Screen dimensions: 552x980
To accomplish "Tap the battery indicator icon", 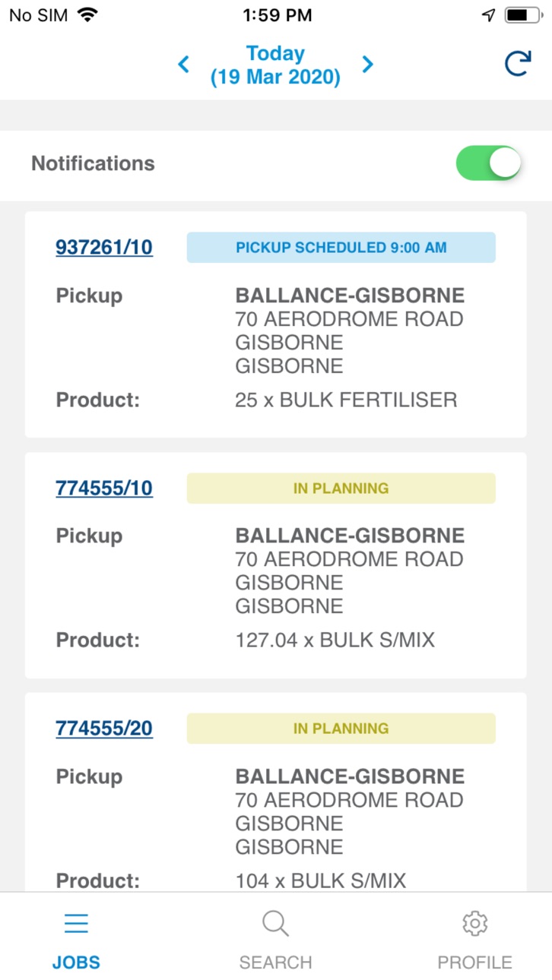I will (x=524, y=15).
